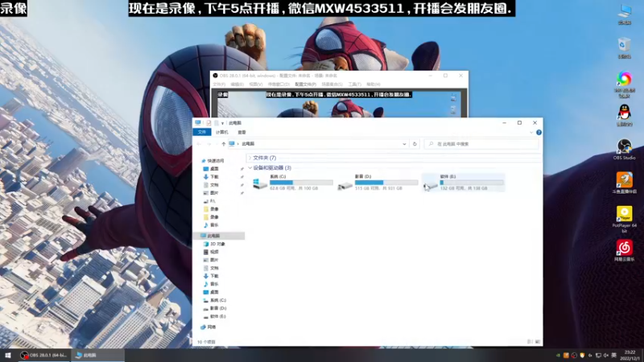
Task: Open the 系统 (C:) drive in the main pane
Action: tap(292, 183)
